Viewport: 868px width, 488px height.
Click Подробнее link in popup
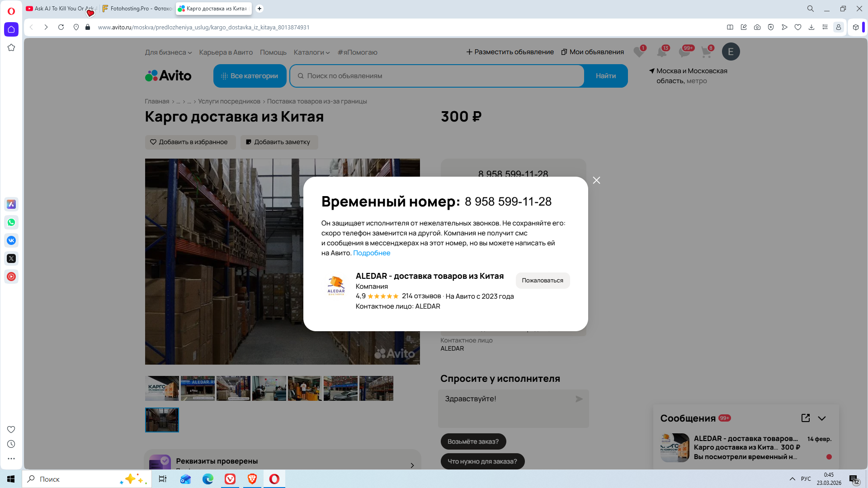coord(371,253)
